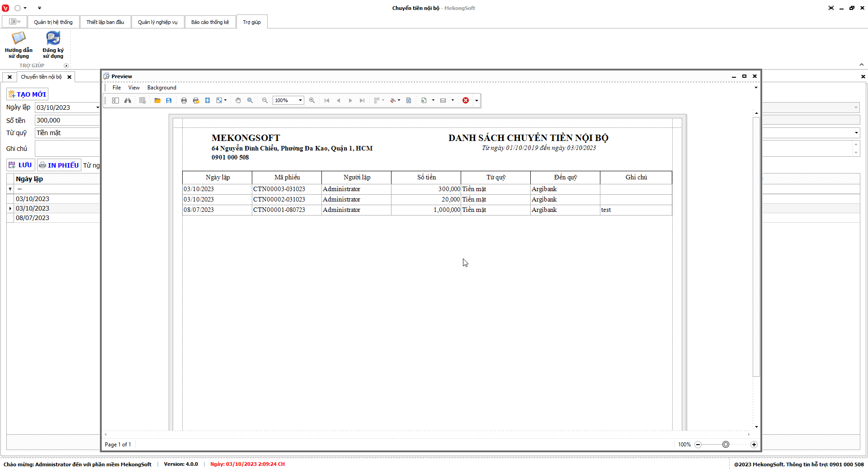The width and height of the screenshot is (868, 469).
Task: Save the report using the floppy disk icon
Action: (169, 100)
